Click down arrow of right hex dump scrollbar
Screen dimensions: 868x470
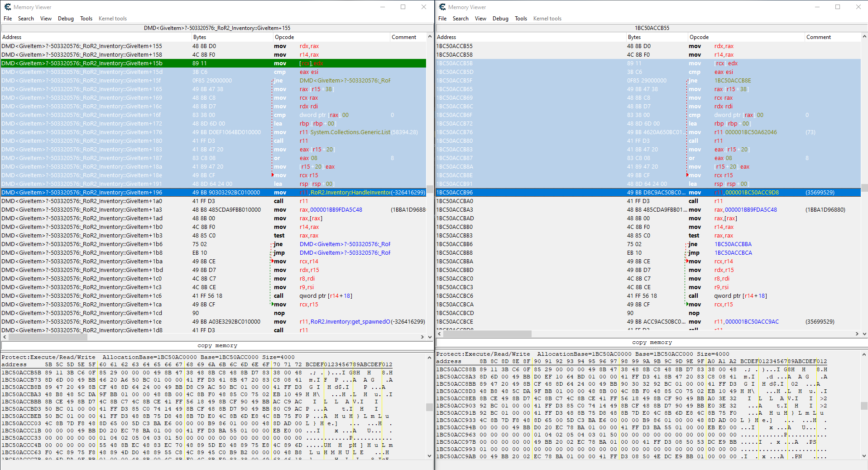click(x=864, y=456)
